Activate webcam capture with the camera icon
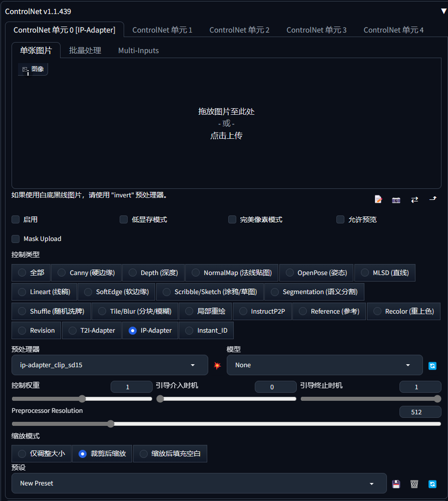448x501 pixels. pyautogui.click(x=396, y=199)
